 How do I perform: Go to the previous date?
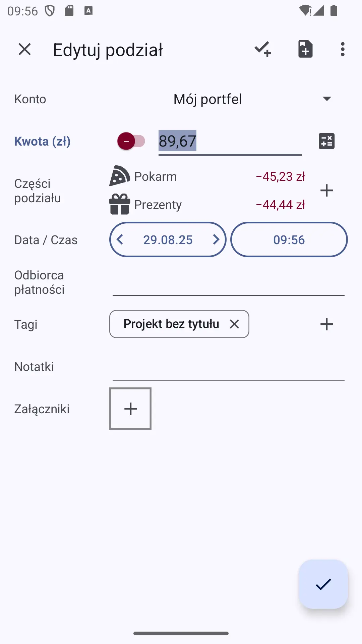[x=120, y=239]
